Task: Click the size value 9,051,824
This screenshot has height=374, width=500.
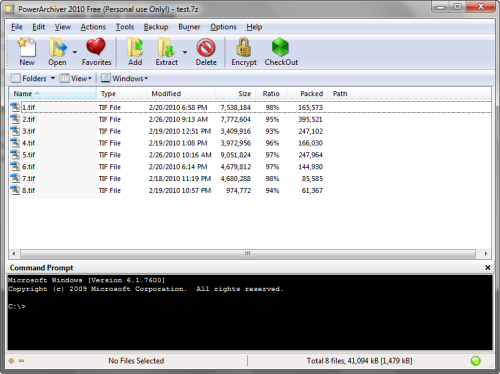Action: tap(235, 155)
